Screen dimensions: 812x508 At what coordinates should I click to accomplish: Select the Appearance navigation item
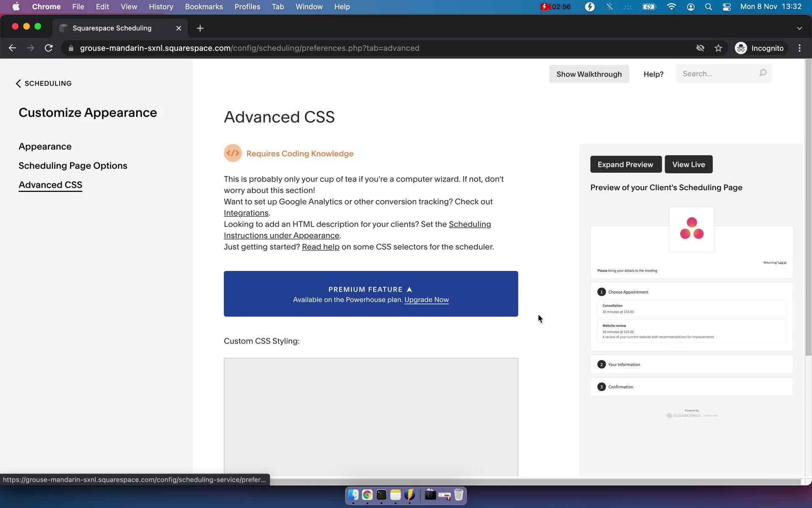[x=45, y=146]
